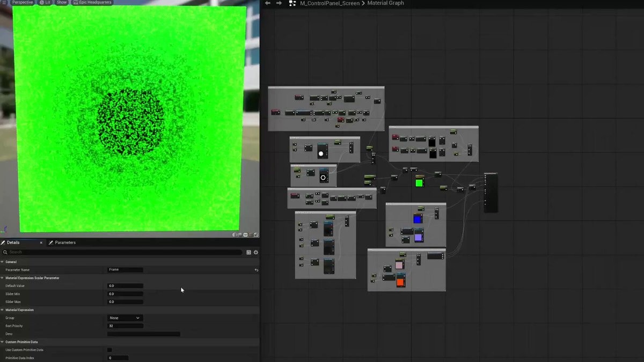
Task: Click the Sort Priority field showing 32
Action: [125, 326]
